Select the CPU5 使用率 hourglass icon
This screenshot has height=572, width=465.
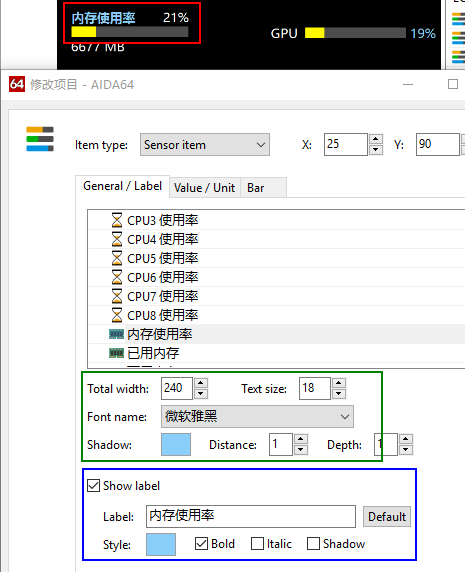[x=117, y=258]
